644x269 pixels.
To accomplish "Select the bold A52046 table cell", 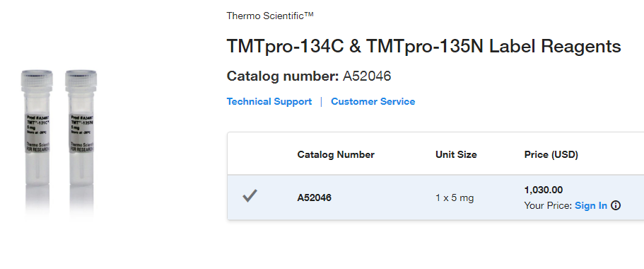I will tap(314, 198).
